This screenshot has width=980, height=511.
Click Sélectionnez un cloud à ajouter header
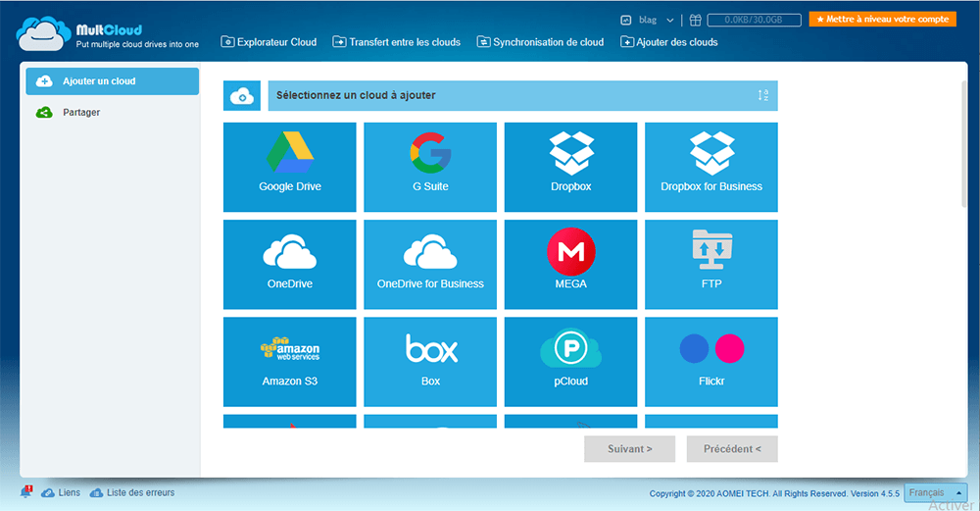coord(522,96)
